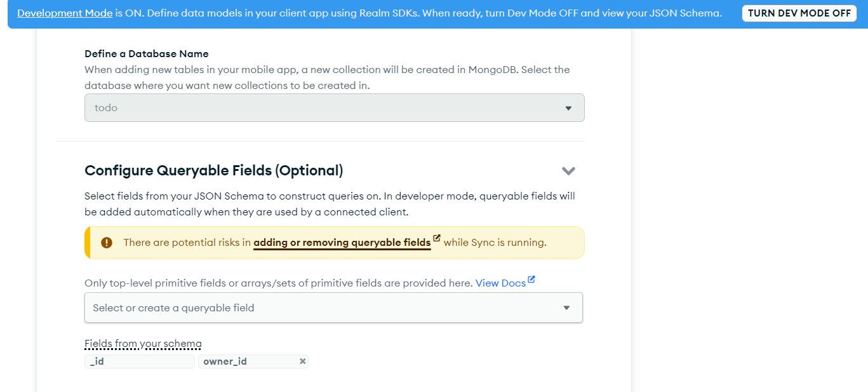This screenshot has width=868, height=392.
Task: Follow the adding or removing queryable fields link
Action: pyautogui.click(x=342, y=243)
